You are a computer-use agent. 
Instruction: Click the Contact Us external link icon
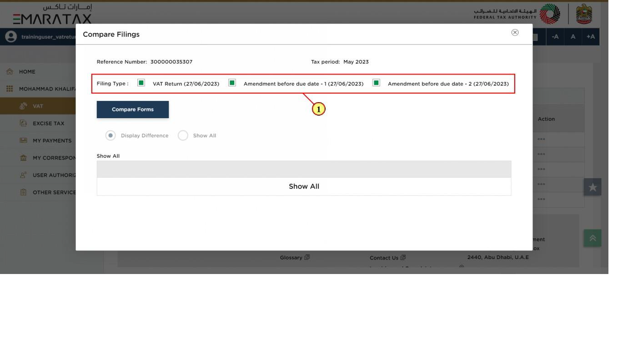tap(403, 258)
